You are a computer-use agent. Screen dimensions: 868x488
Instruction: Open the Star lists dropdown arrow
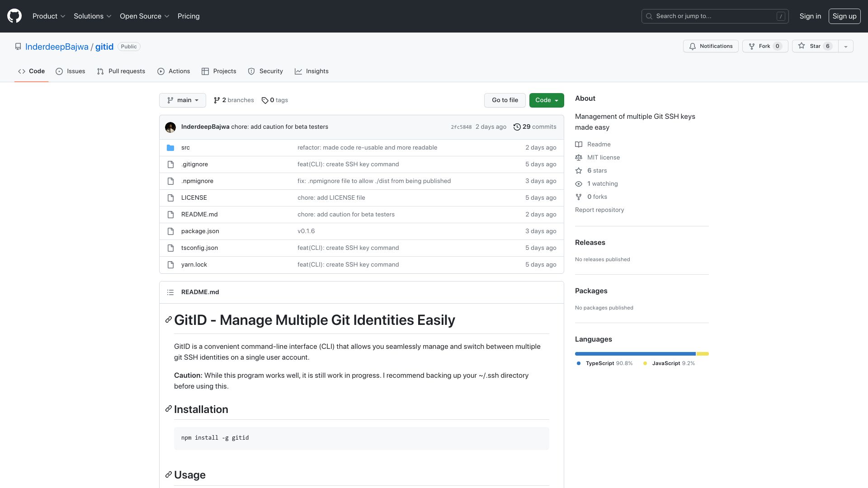pyautogui.click(x=846, y=46)
